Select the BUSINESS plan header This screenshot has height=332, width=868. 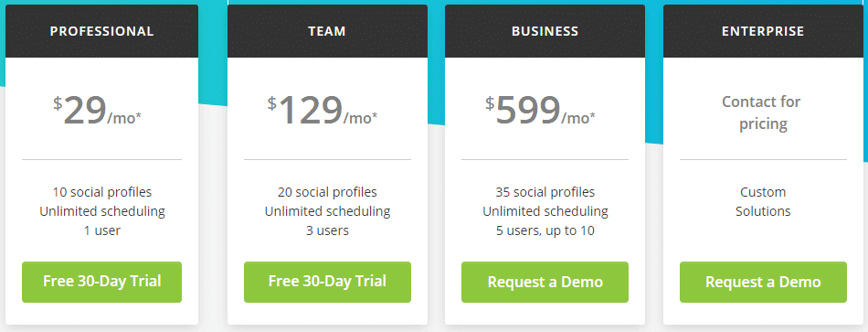tap(545, 31)
